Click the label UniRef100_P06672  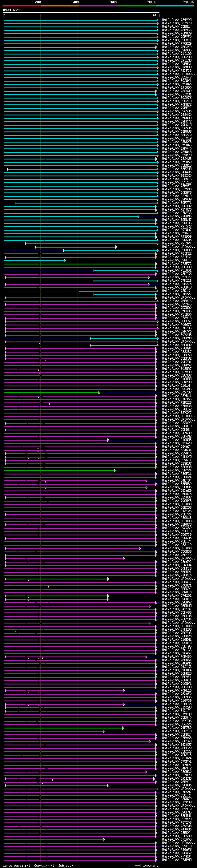(x=177, y=325)
